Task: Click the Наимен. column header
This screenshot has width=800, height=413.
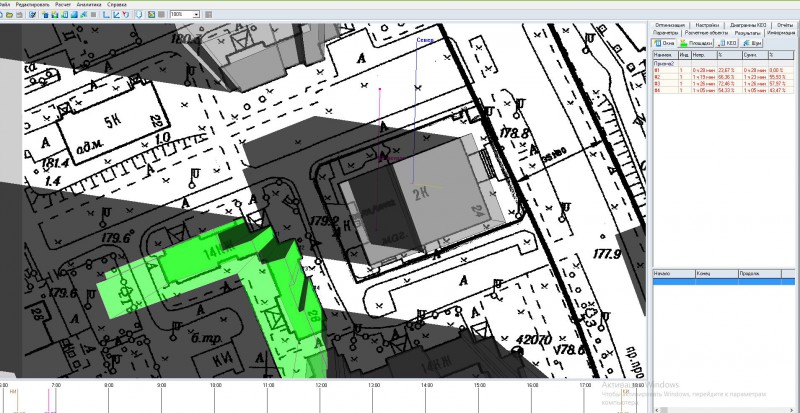Action: (x=665, y=55)
